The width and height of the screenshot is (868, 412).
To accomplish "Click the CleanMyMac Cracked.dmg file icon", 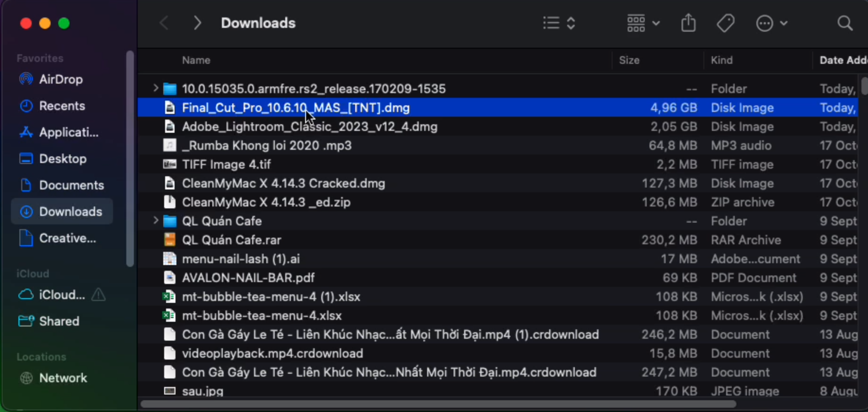I will pyautogui.click(x=169, y=183).
